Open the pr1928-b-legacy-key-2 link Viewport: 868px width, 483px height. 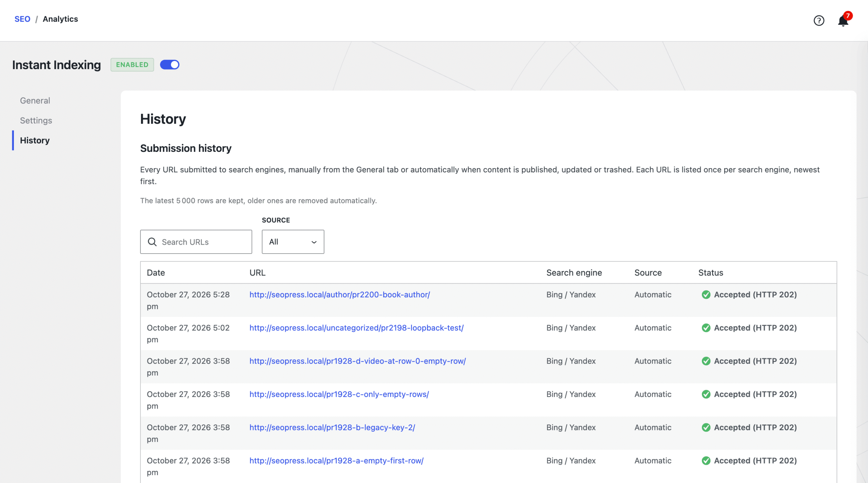click(x=332, y=427)
